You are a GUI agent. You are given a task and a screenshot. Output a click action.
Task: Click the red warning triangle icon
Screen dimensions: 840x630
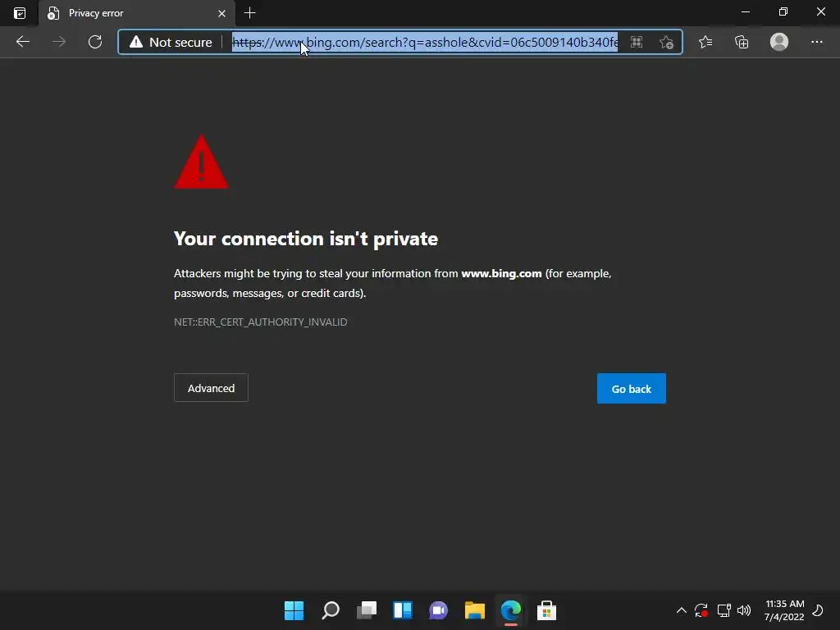(x=202, y=162)
